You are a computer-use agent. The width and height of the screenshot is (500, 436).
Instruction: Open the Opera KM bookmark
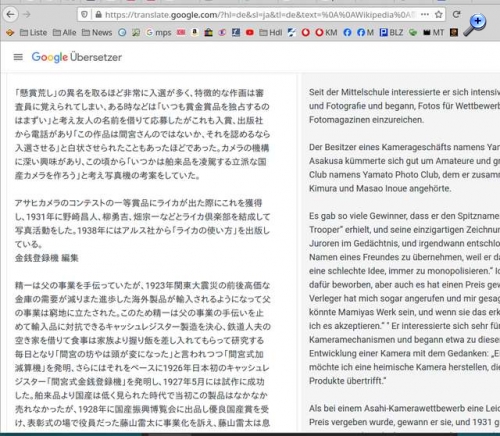point(326,33)
